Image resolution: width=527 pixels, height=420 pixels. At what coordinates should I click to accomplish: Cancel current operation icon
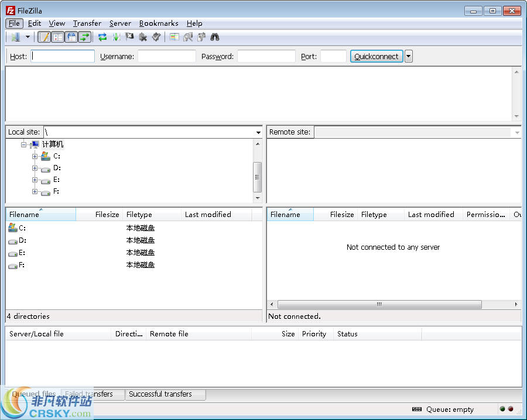coord(129,37)
